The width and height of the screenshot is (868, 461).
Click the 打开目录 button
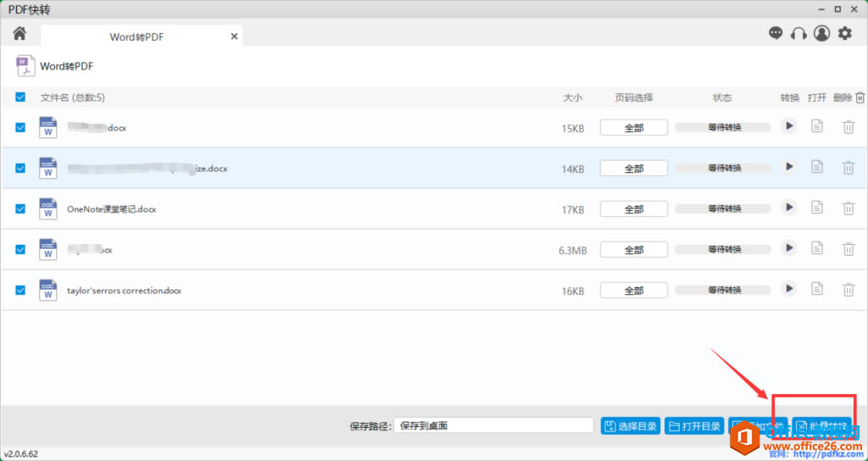pyautogui.click(x=694, y=426)
